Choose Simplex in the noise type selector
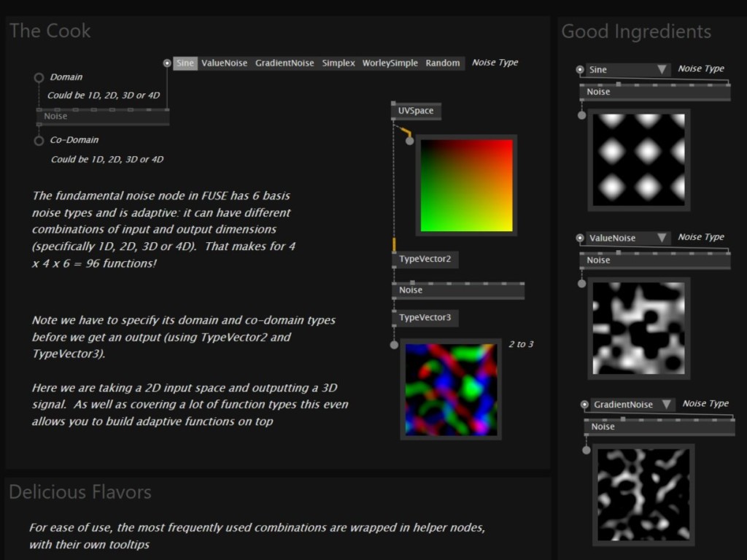This screenshot has width=747, height=560. 338,63
